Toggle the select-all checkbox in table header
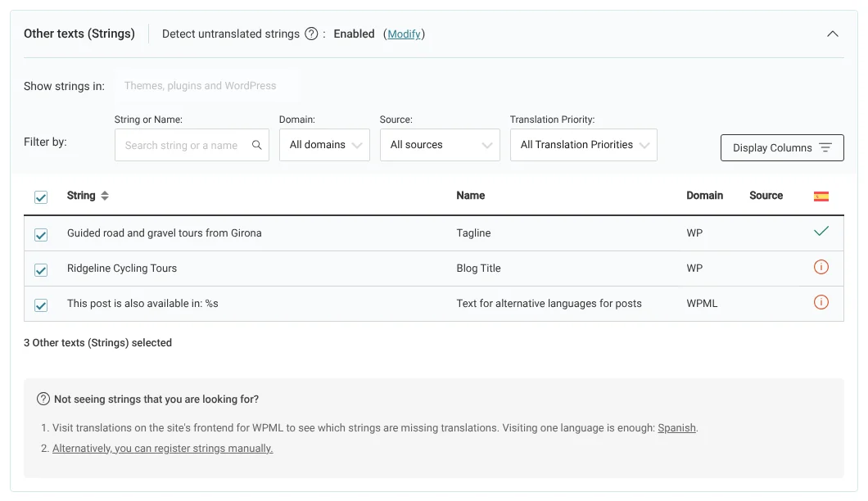The image size is (868, 501). click(x=41, y=197)
